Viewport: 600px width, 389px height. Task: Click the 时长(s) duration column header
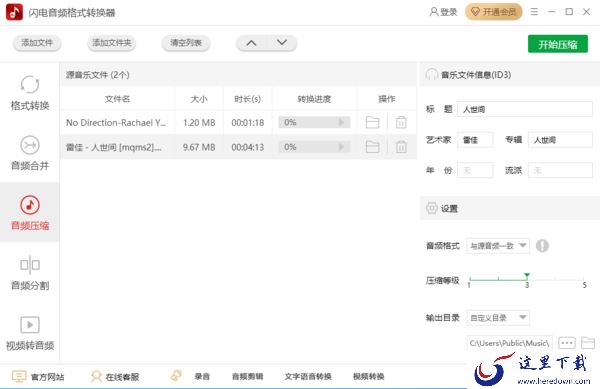coord(248,99)
